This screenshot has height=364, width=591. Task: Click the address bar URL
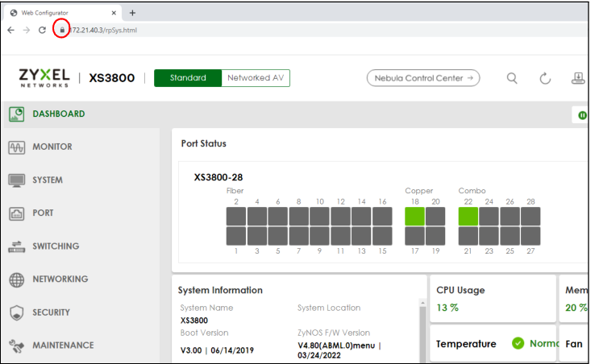click(104, 30)
